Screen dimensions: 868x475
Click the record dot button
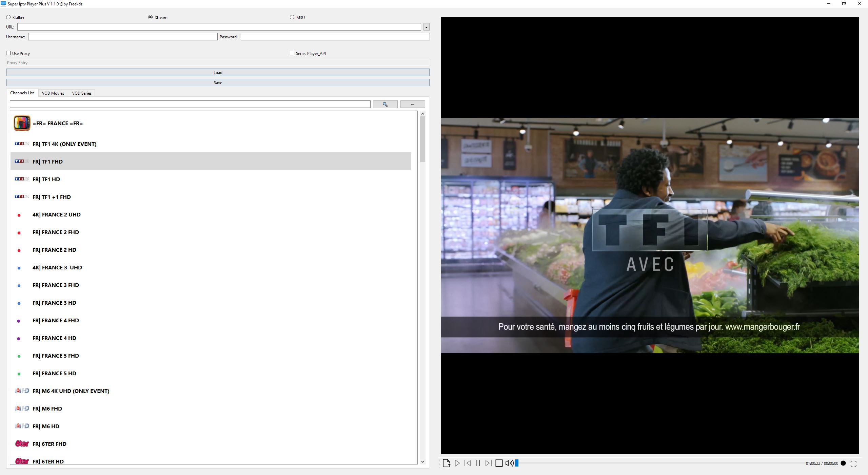click(x=843, y=463)
